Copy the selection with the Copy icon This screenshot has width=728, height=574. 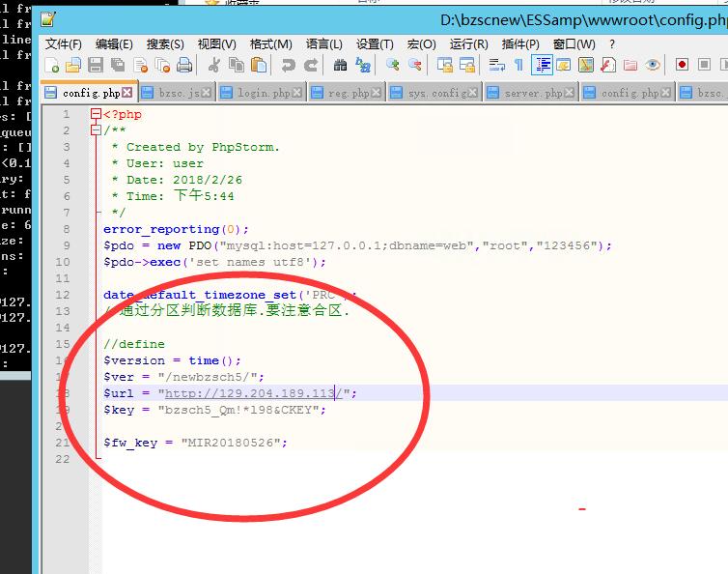click(237, 65)
